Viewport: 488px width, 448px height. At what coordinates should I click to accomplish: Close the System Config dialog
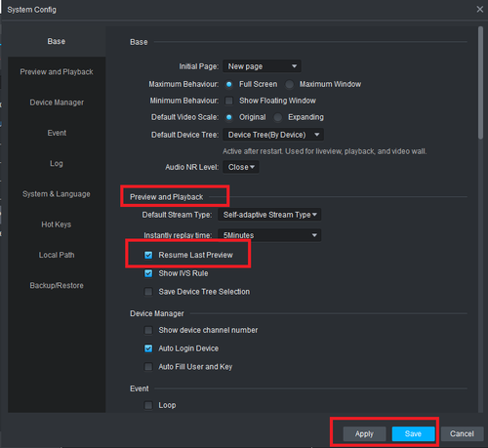pyautogui.click(x=479, y=10)
